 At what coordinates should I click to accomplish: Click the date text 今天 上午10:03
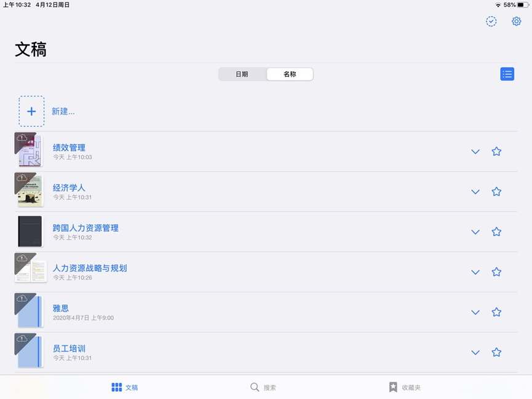[x=73, y=157]
